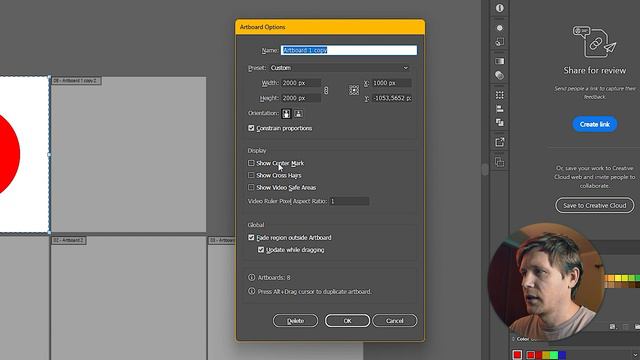640x360 pixels.
Task: Click the Artboard Options title bar
Action: click(330, 27)
